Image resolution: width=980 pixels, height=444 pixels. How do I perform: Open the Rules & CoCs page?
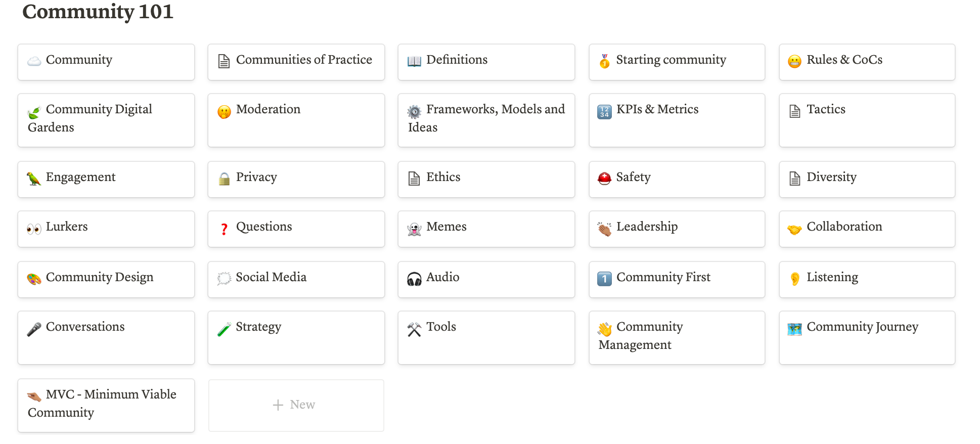[x=867, y=62]
